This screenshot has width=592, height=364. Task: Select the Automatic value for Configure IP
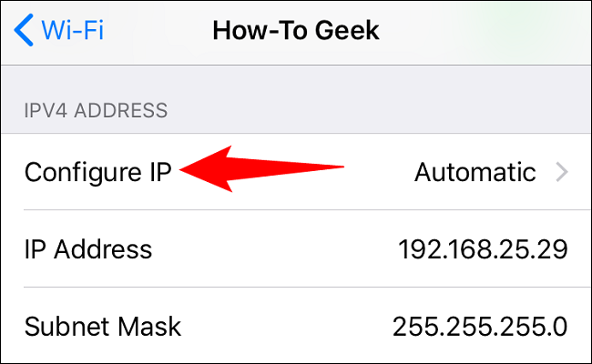coord(475,171)
